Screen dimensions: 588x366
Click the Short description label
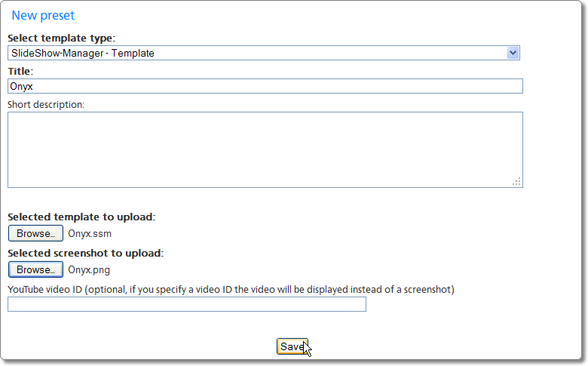[x=45, y=103]
